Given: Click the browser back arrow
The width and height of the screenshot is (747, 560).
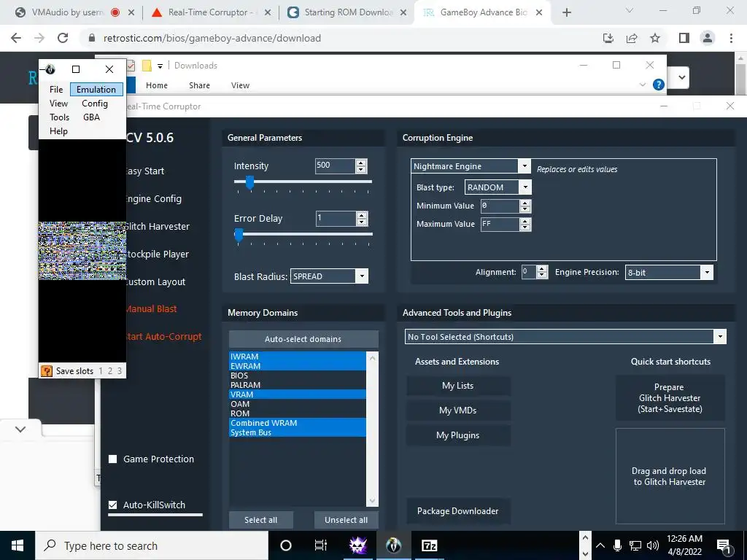Looking at the screenshot, I should point(16,38).
